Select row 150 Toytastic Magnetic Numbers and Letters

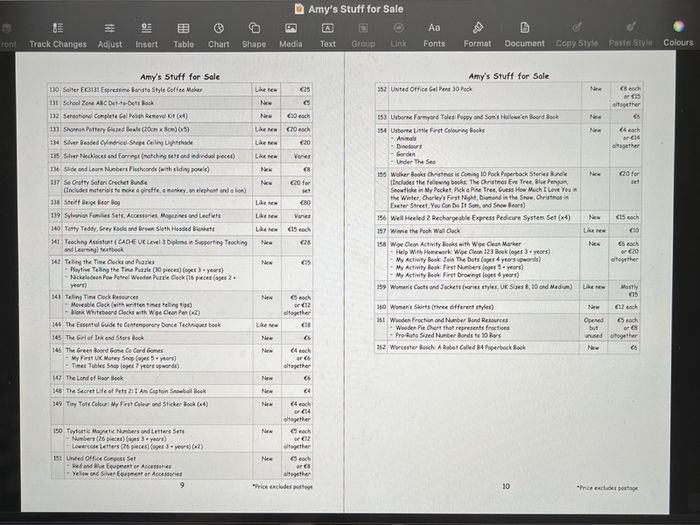180,438
